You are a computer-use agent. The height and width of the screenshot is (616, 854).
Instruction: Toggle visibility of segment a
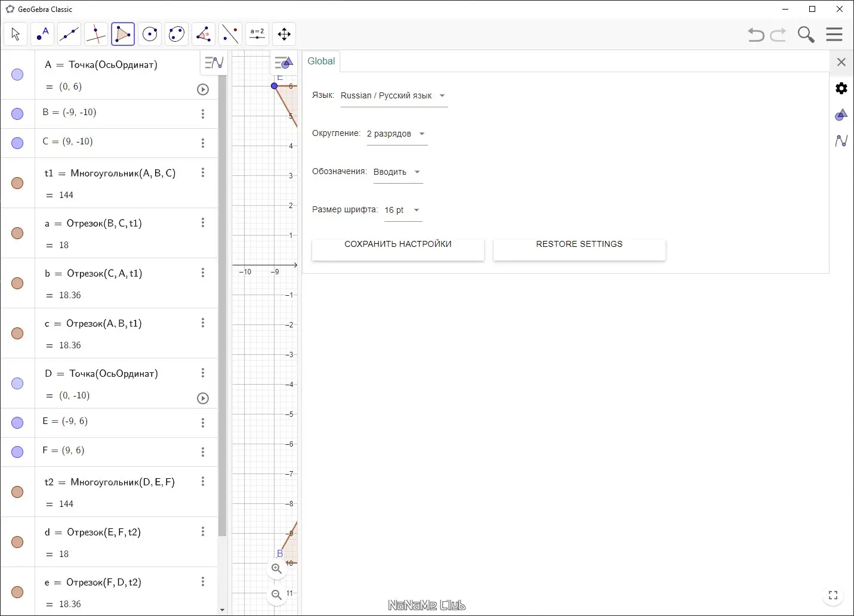coord(17,233)
